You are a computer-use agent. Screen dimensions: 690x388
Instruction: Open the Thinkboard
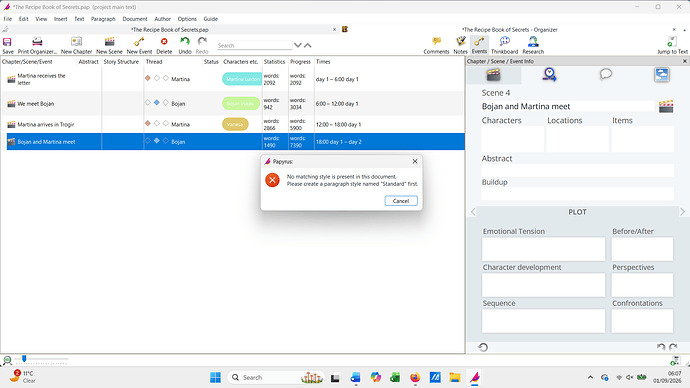tap(504, 45)
